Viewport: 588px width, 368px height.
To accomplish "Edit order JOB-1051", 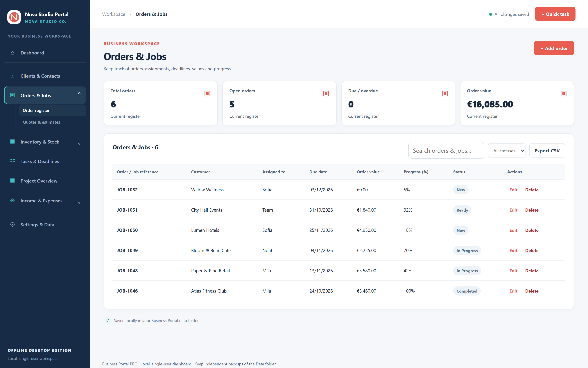I will tap(513, 210).
